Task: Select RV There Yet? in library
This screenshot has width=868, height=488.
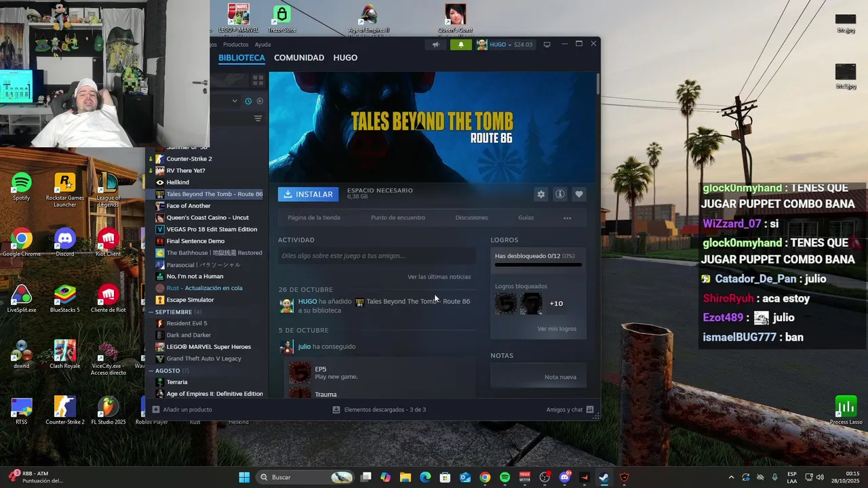Action: pyautogui.click(x=186, y=171)
